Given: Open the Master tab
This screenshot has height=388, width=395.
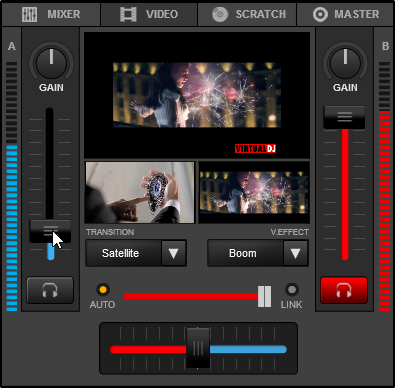Looking at the screenshot, I should click(345, 14).
